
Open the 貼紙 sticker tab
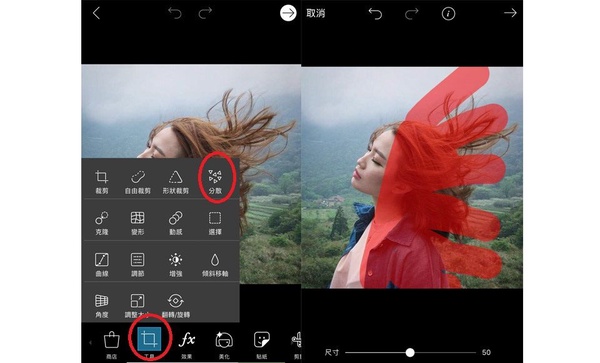click(262, 344)
